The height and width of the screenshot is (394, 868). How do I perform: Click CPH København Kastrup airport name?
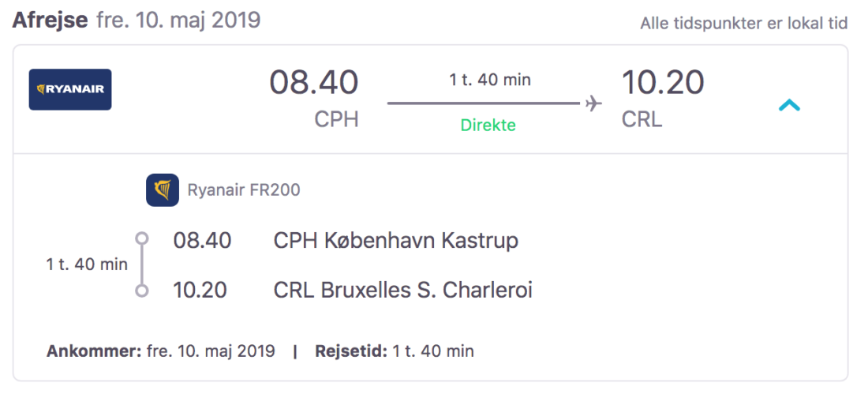(x=396, y=240)
